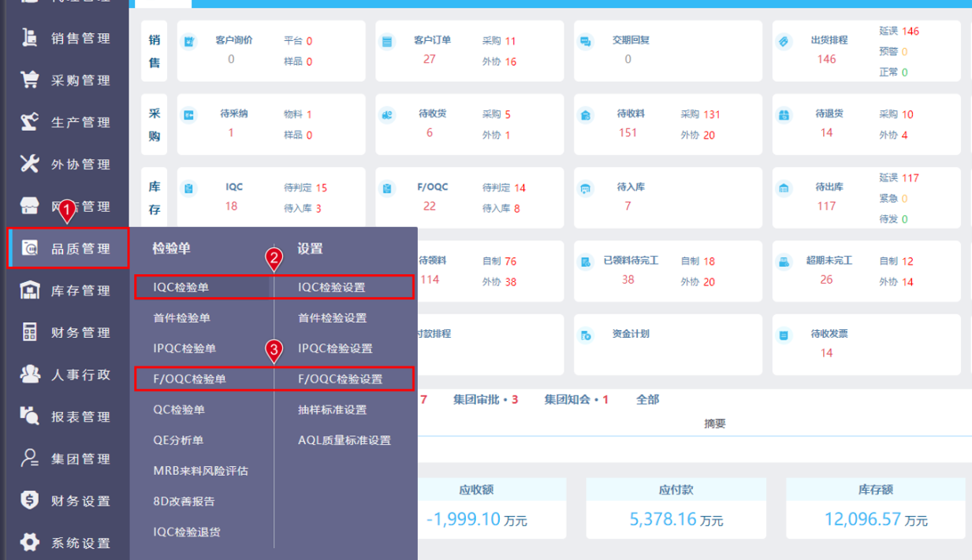Select the 采购管理 shopping cart icon
The image size is (972, 560).
click(x=29, y=80)
